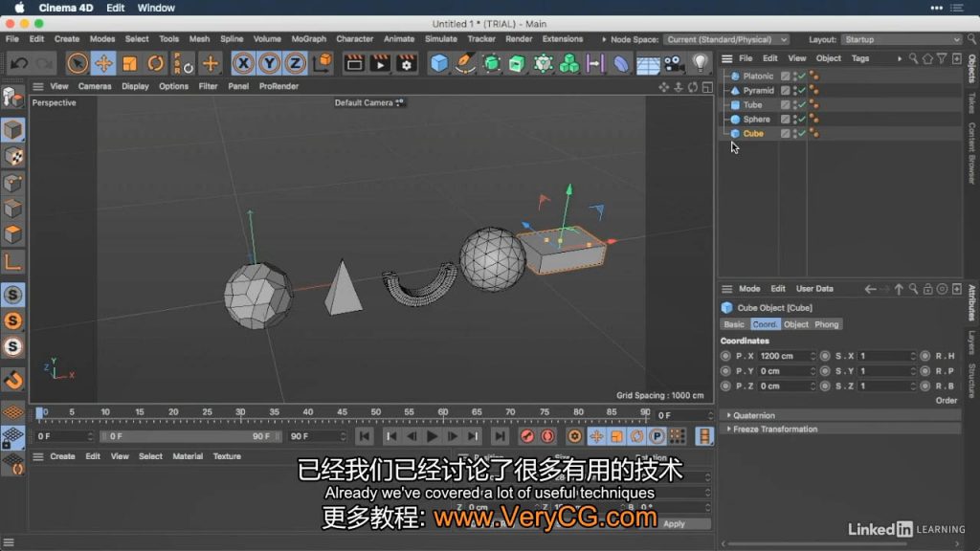Select the Rotate tool

coord(156,63)
